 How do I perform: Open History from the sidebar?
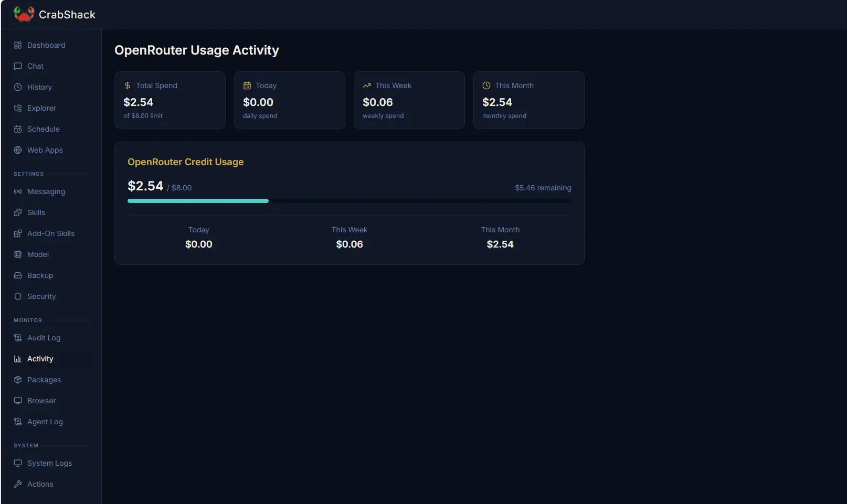click(51, 87)
